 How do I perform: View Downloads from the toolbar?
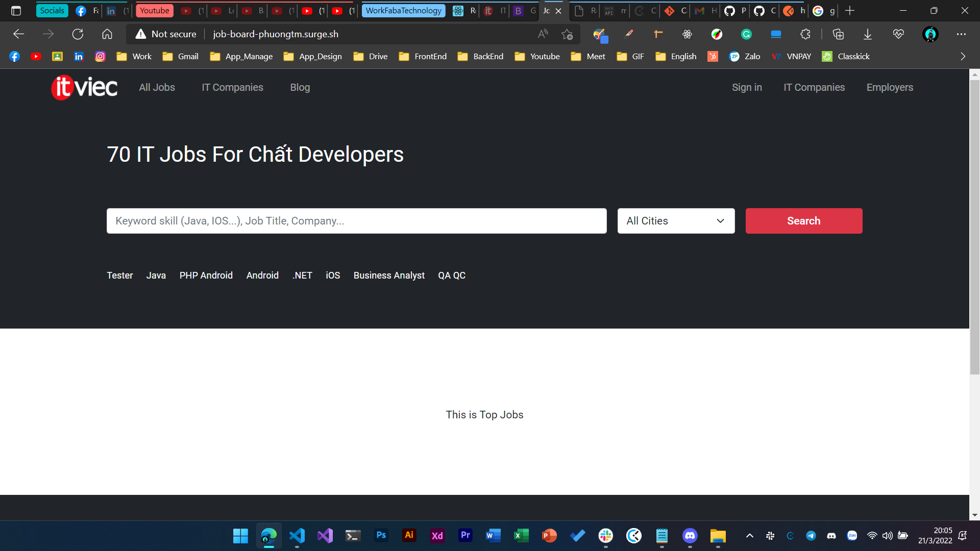tap(868, 34)
